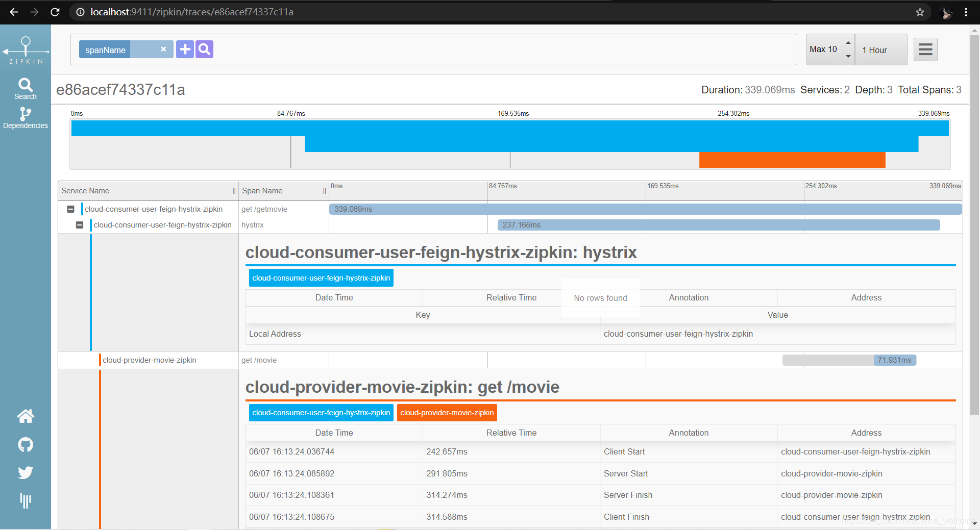Click the scrollbar down arrow
This screenshot has width=980, height=530.
pos(974,524)
